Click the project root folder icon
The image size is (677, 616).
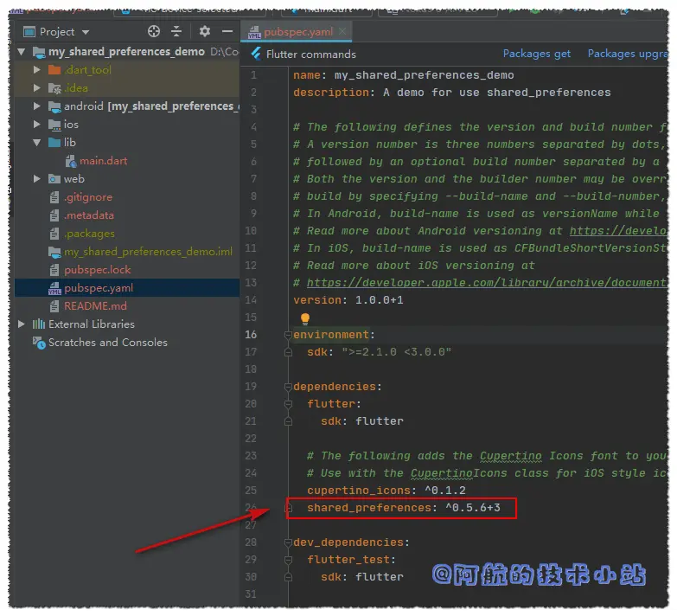coord(39,52)
